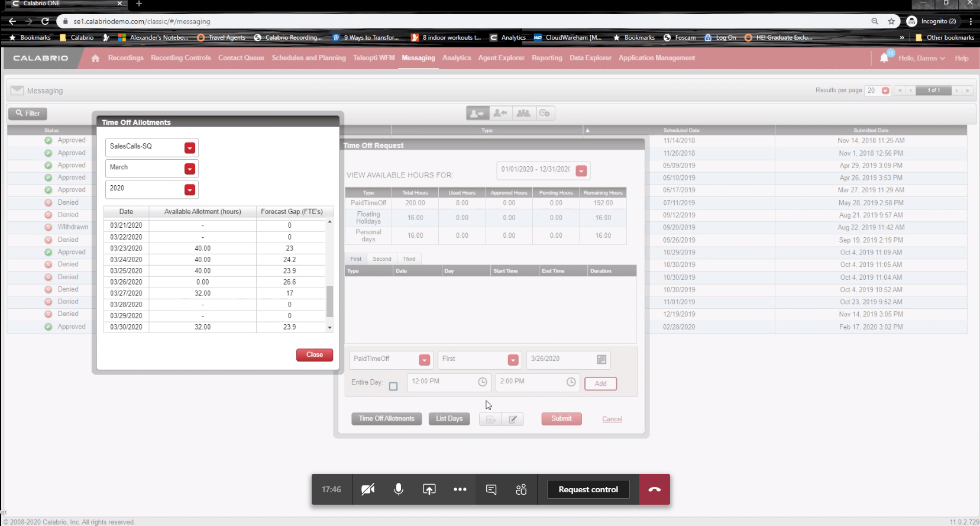Open the Analytics menu
This screenshot has width=980, height=526.
(x=457, y=58)
